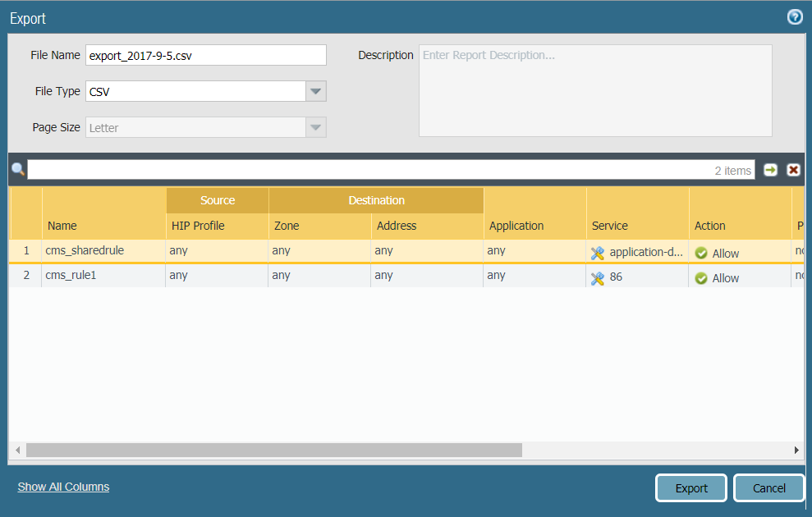Click Allow checkmark icon in cms_sharedrule row
This screenshot has height=517, width=812.
[701, 253]
